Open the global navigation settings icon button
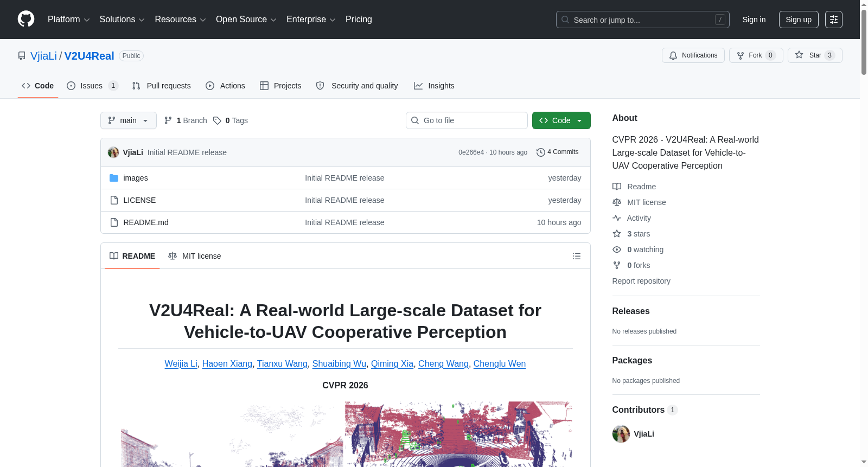Viewport: 868px width, 467px height. (x=834, y=20)
